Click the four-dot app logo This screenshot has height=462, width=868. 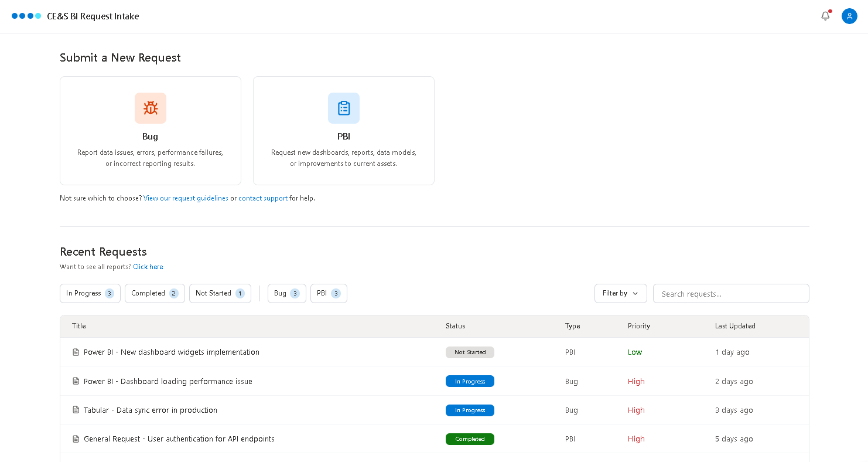click(x=26, y=16)
